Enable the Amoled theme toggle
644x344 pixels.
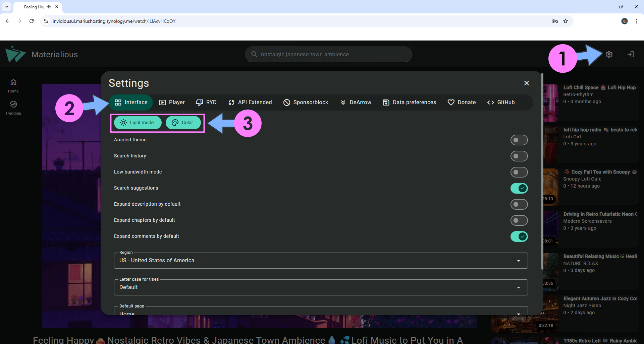coord(519,140)
